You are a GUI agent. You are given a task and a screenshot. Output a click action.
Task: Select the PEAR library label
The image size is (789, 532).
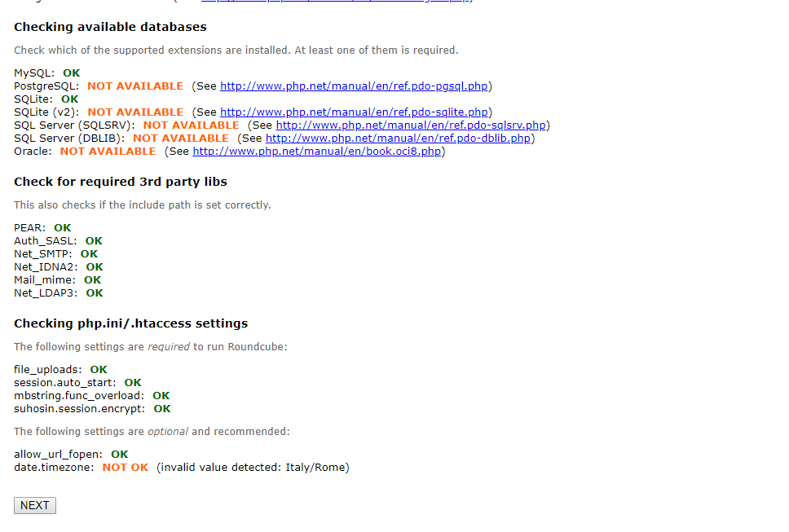coord(30,227)
